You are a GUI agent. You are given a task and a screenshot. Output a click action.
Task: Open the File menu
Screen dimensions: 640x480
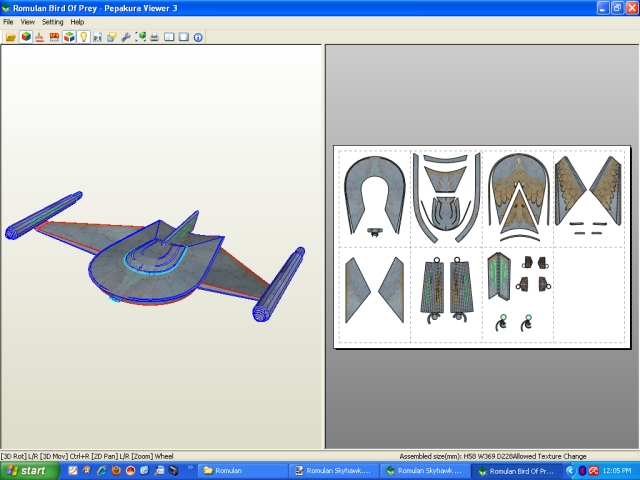pos(8,22)
